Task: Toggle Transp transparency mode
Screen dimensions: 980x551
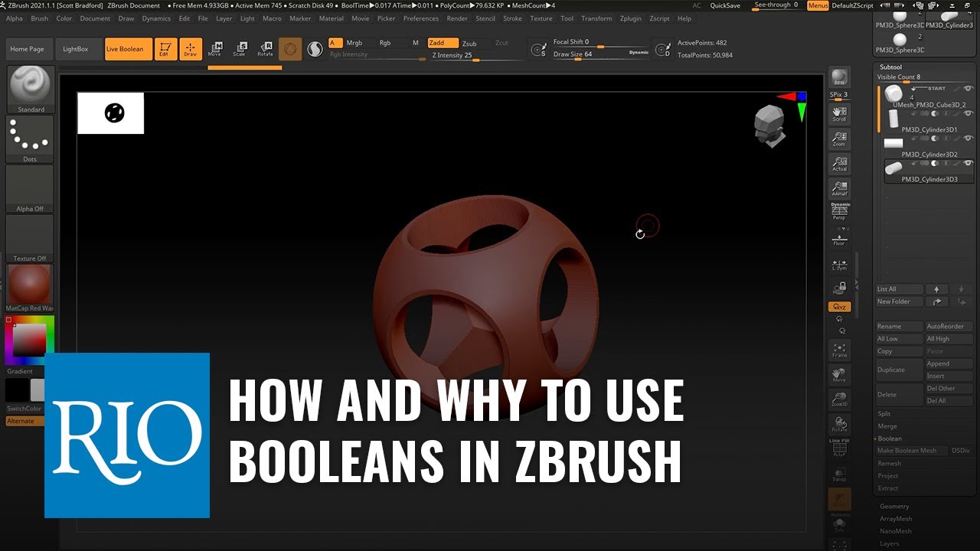Action: click(x=839, y=473)
